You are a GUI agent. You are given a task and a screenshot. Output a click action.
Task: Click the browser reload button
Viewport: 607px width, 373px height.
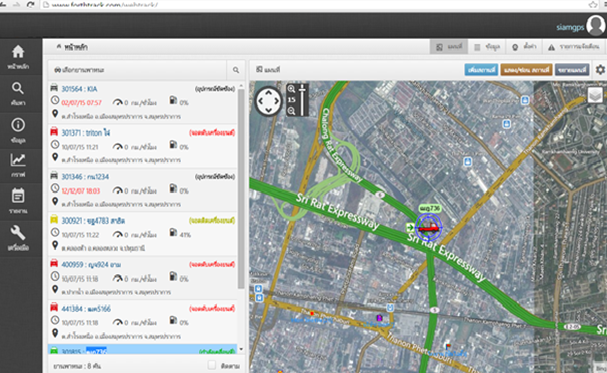pyautogui.click(x=30, y=5)
